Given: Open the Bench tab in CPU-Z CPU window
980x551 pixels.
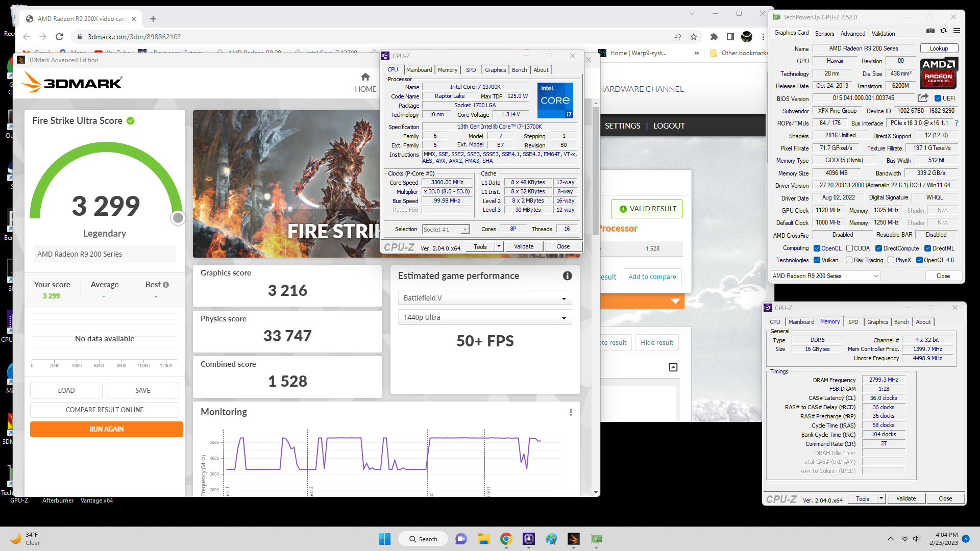Looking at the screenshot, I should [519, 70].
